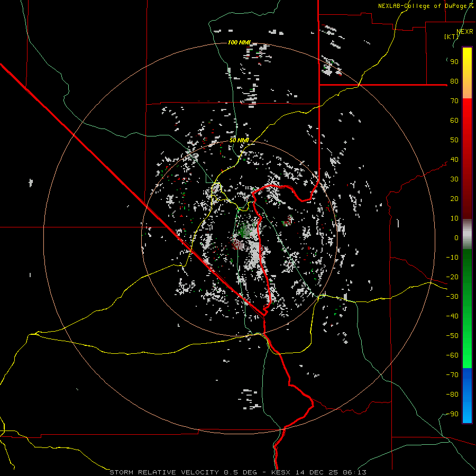Click the 14 DEC 25 date text

tap(317, 472)
